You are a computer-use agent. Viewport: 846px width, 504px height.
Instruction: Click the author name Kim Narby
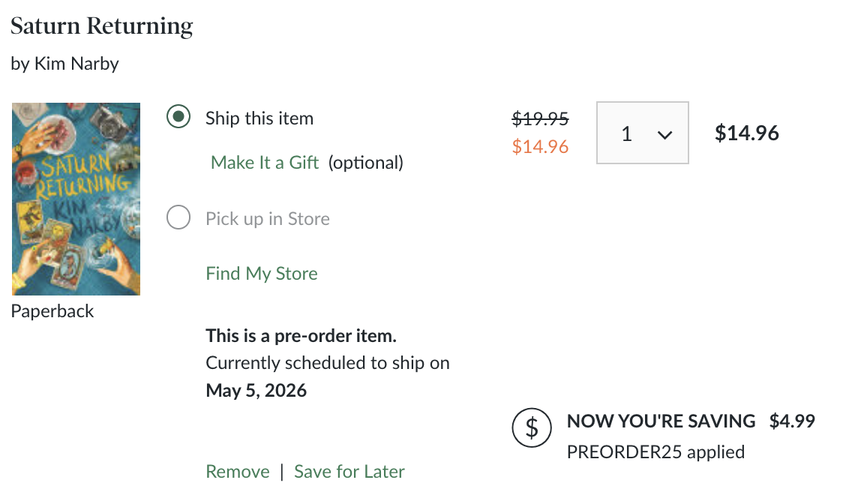(x=76, y=64)
